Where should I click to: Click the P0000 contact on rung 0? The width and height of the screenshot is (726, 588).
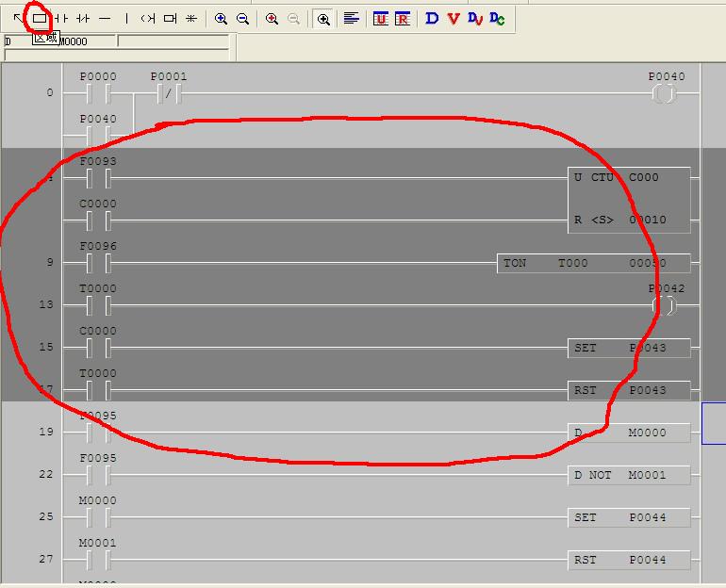(98, 93)
